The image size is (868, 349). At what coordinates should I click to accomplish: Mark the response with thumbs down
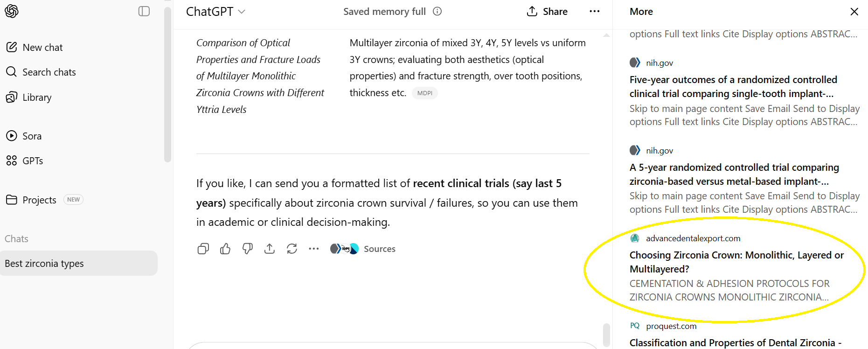(x=247, y=249)
